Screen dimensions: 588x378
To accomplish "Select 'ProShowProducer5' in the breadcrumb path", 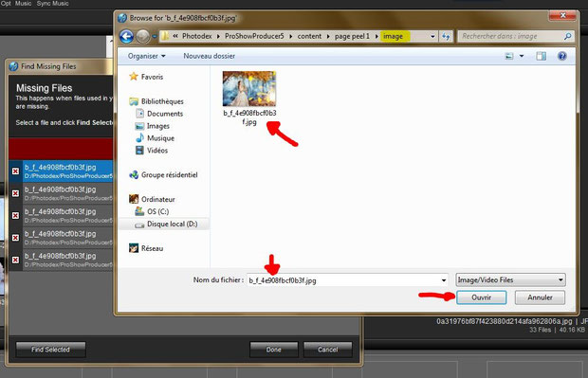I will coord(254,36).
